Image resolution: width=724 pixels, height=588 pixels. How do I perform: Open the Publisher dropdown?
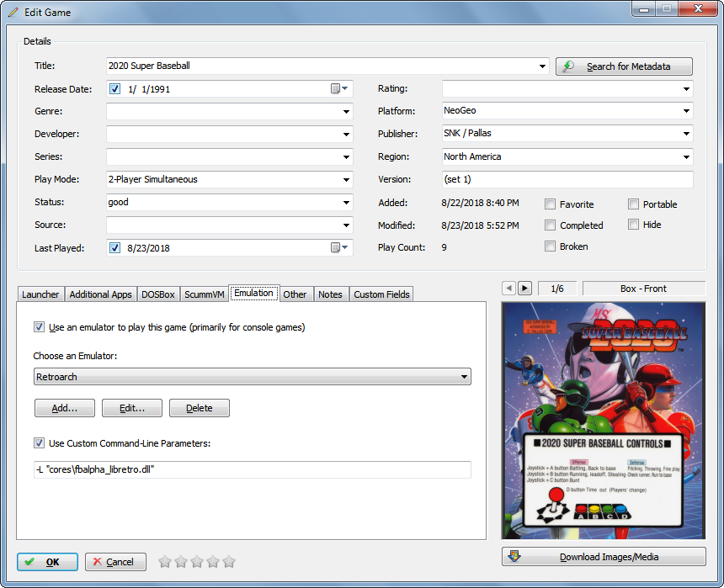point(687,134)
